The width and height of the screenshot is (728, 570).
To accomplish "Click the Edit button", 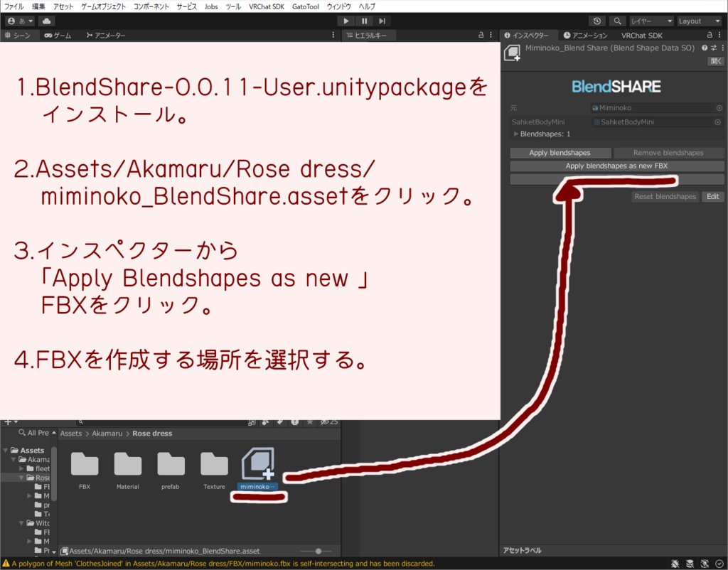I will [712, 196].
